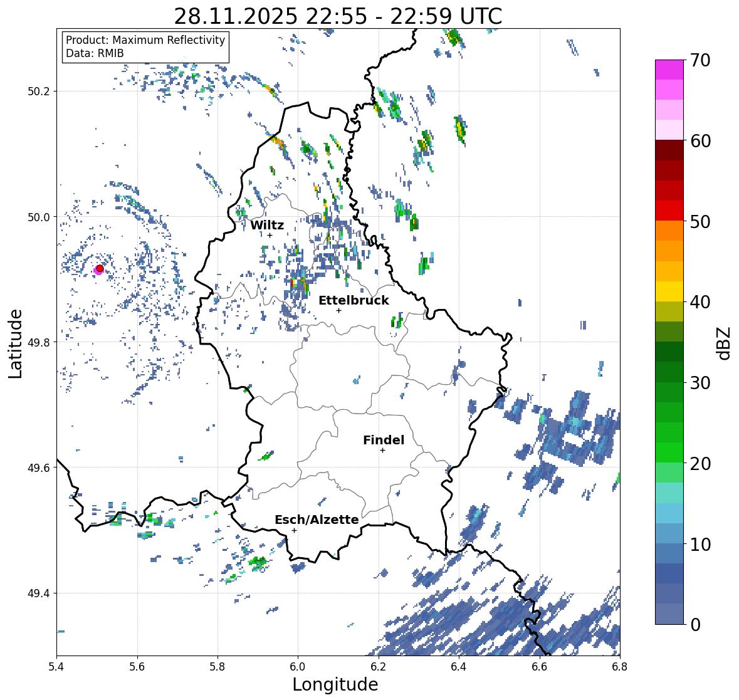Click the 6.0 longitude tick label
The height and width of the screenshot is (700, 739).
tap(298, 666)
